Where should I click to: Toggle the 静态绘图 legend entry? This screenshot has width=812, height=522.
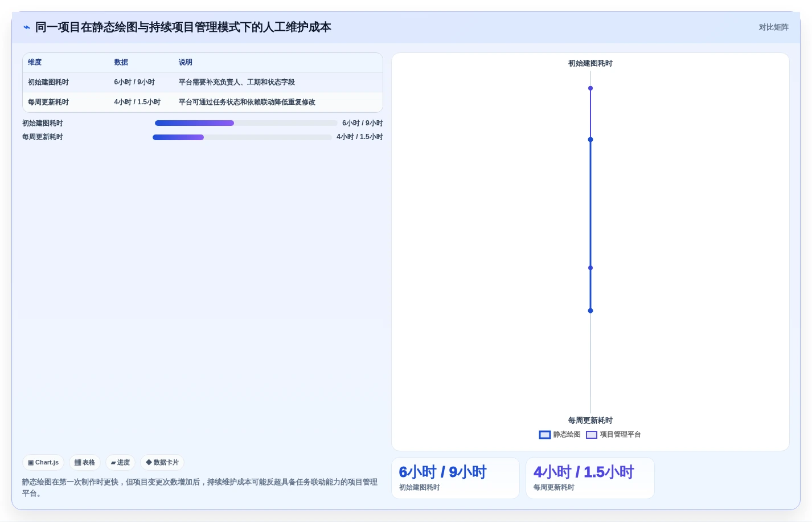[560, 435]
